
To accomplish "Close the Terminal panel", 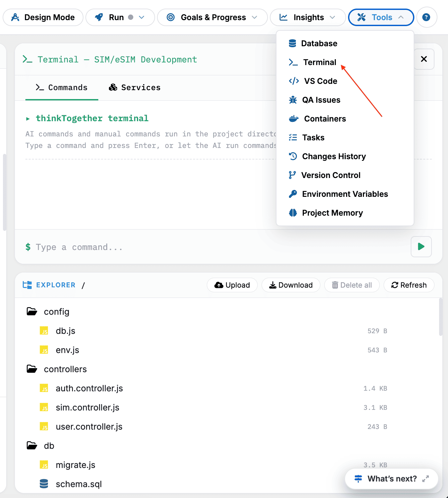I will point(424,59).
